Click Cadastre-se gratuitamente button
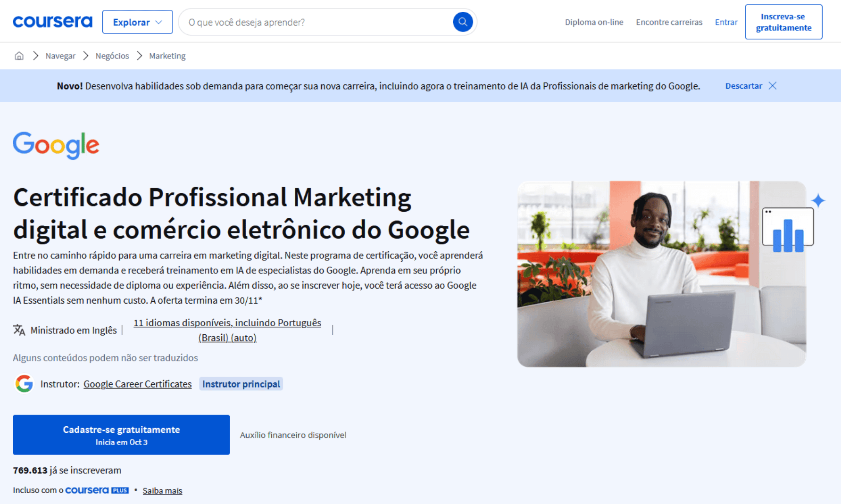 [121, 435]
